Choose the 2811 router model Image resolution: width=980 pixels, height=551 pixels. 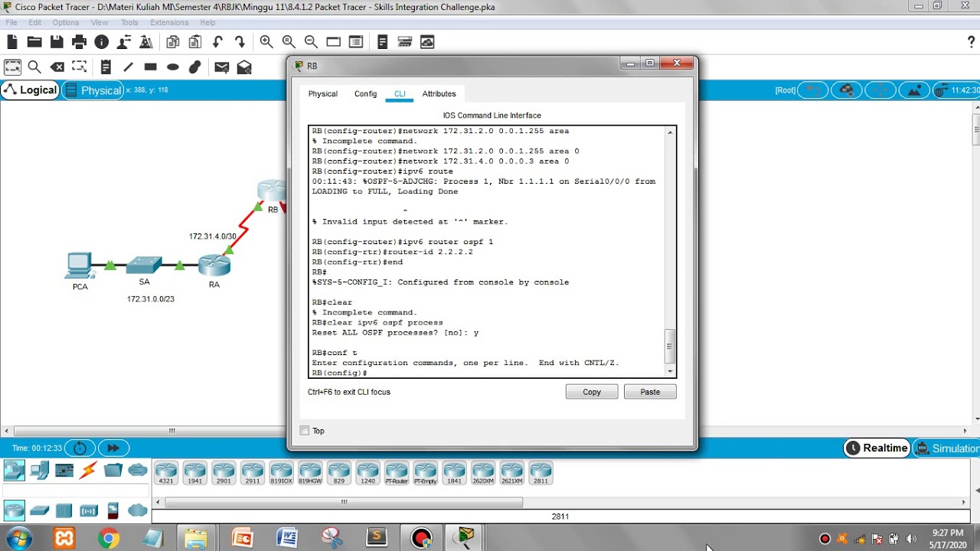[541, 473]
